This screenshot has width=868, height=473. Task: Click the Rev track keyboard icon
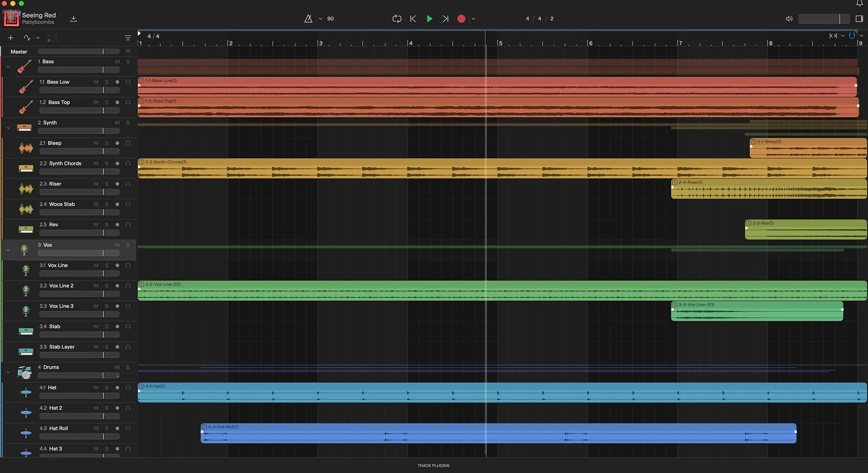[x=26, y=229]
